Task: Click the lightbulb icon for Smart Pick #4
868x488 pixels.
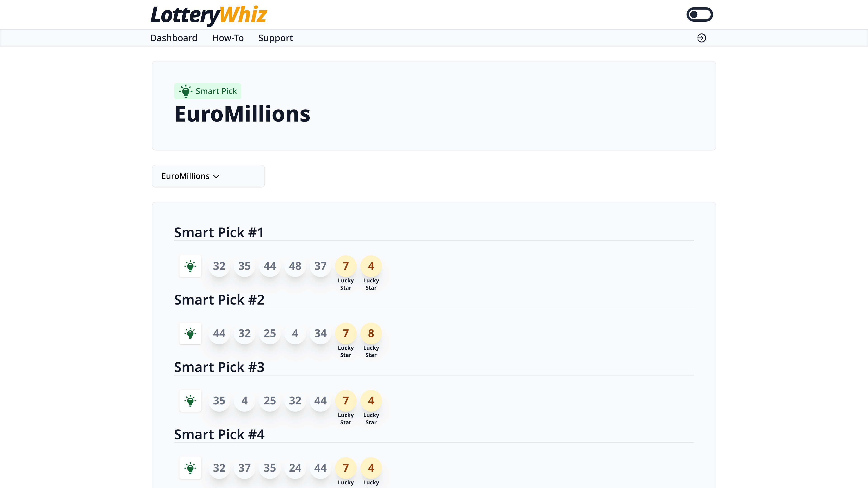Action: 190,468
